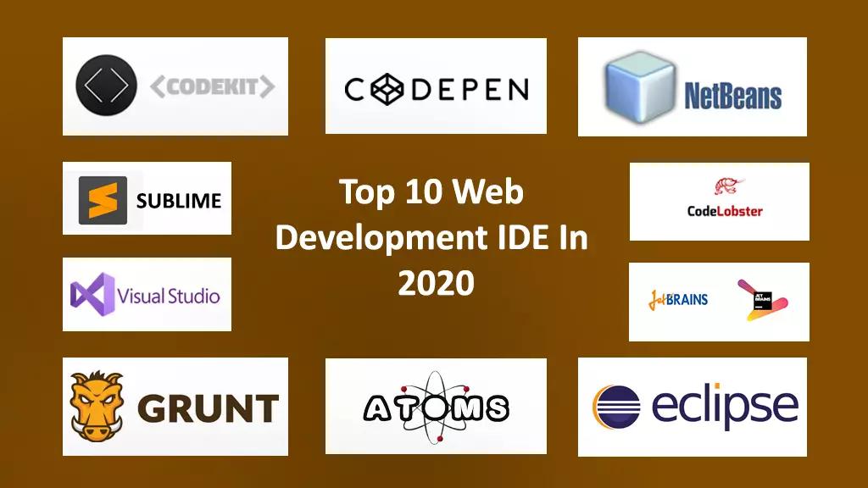Image resolution: width=868 pixels, height=488 pixels.
Task: Click the gray CODEKIT bracket text
Action: pos(213,86)
